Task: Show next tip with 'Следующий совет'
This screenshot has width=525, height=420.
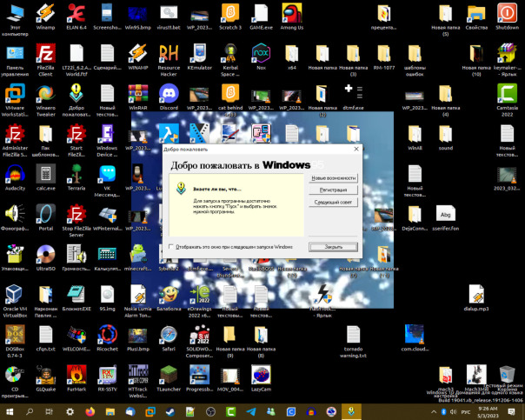Action: click(x=333, y=203)
